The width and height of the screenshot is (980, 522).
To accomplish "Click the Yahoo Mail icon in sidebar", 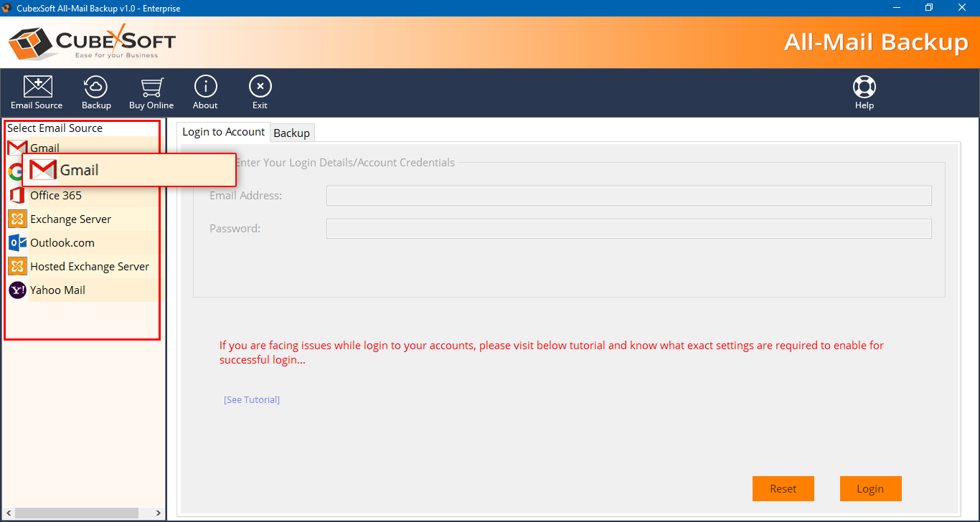I will (17, 290).
